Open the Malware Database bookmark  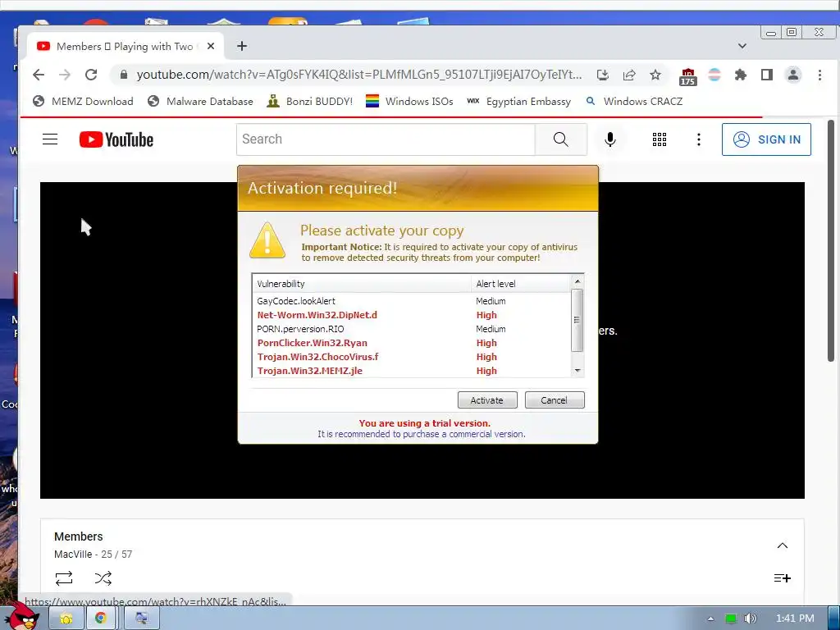pos(200,101)
